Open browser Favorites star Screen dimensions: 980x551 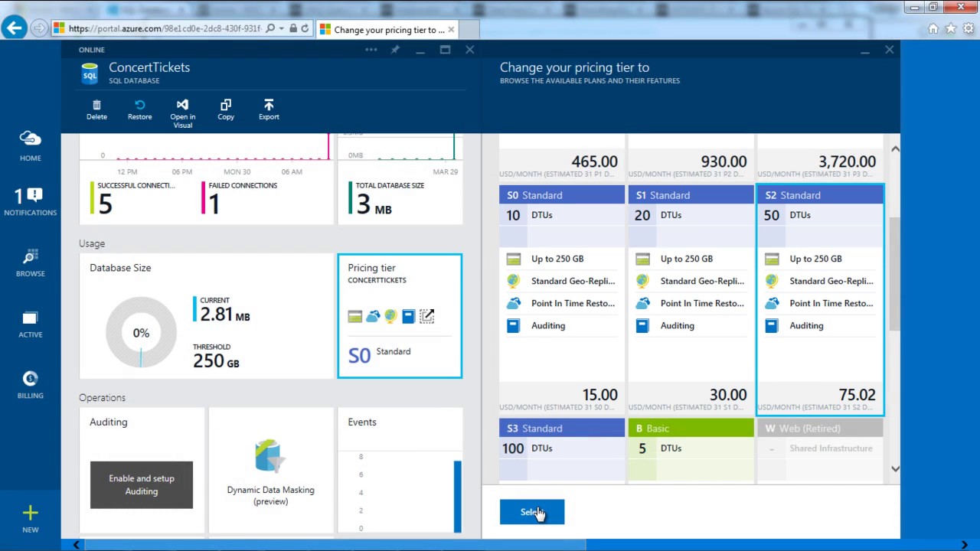[951, 29]
